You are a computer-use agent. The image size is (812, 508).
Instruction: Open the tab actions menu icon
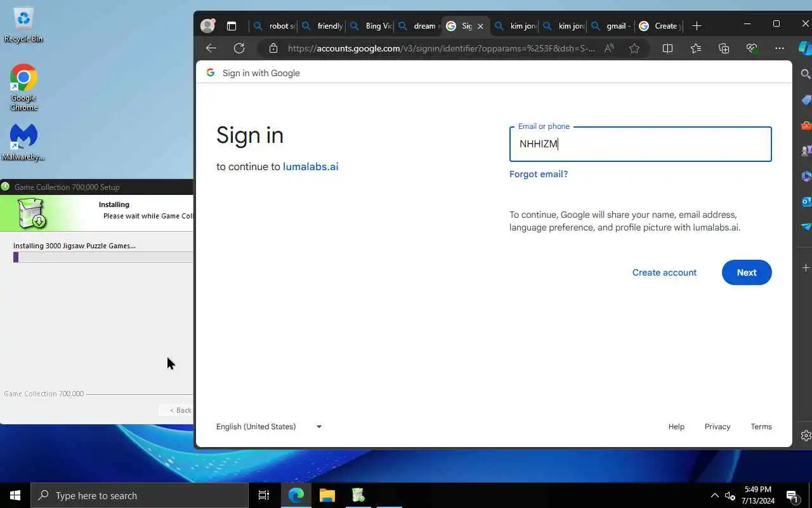tap(232, 26)
